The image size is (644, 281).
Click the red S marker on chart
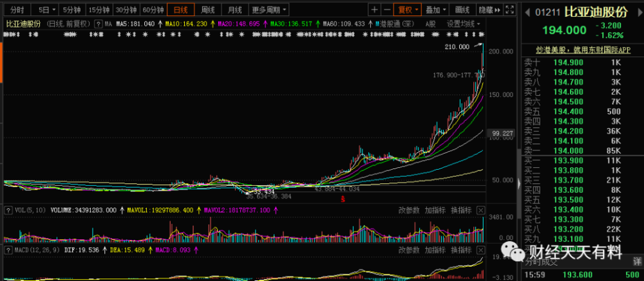pyautogui.click(x=342, y=199)
